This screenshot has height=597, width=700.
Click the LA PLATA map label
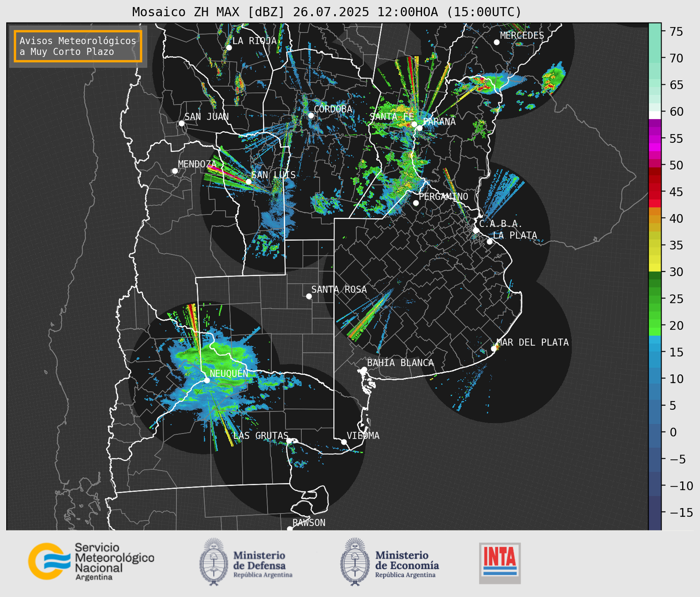515,235
